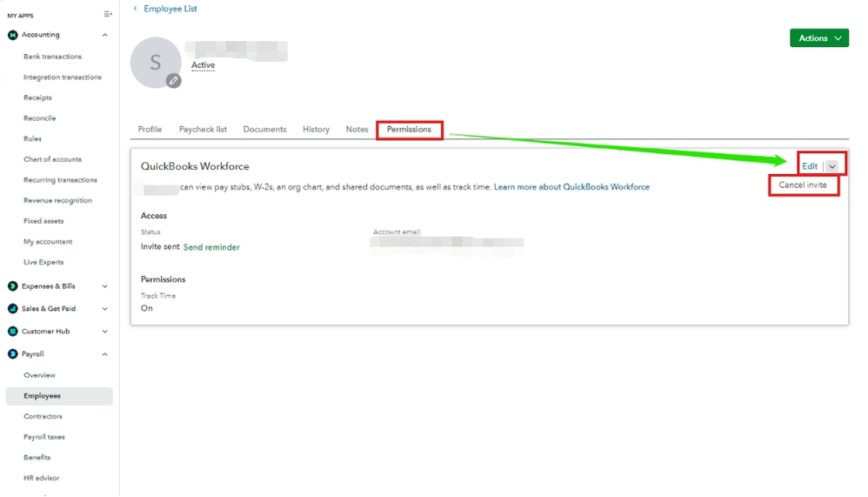Click the Payroll app icon
This screenshot has width=868, height=497.
tap(13, 354)
